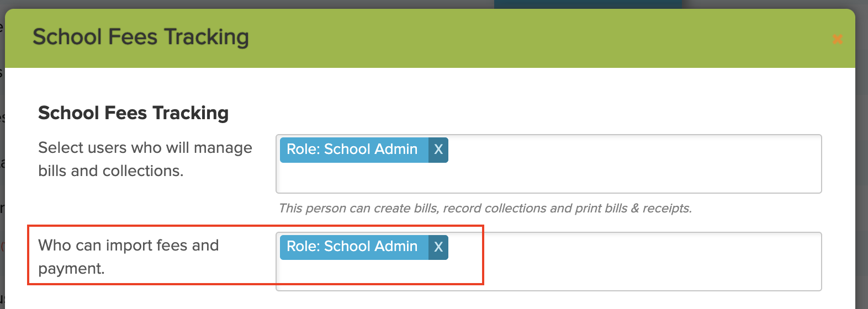
Task: Select 'Role: School Admin' tag text in bills field
Action: click(x=352, y=150)
